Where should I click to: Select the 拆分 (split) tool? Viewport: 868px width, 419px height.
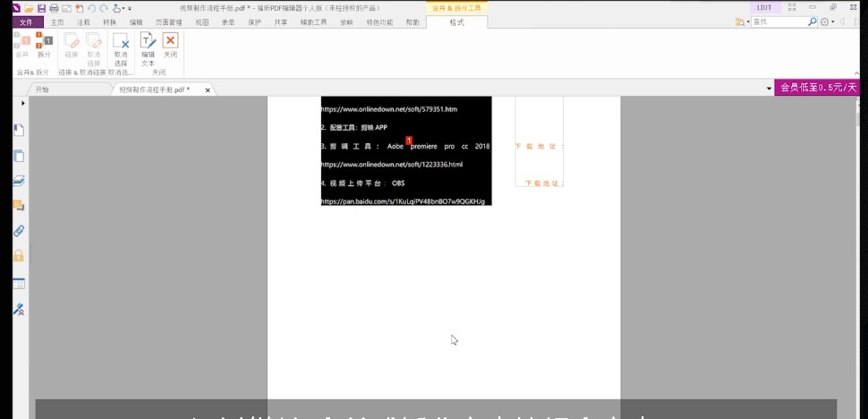[x=44, y=46]
